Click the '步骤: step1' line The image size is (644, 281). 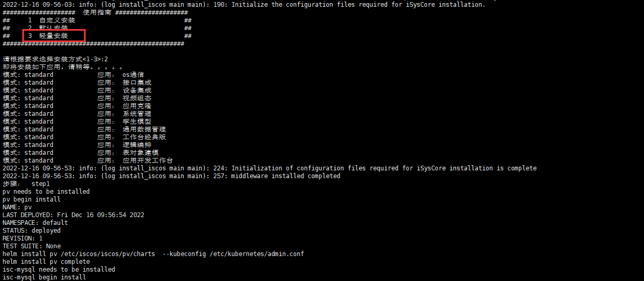click(26, 184)
